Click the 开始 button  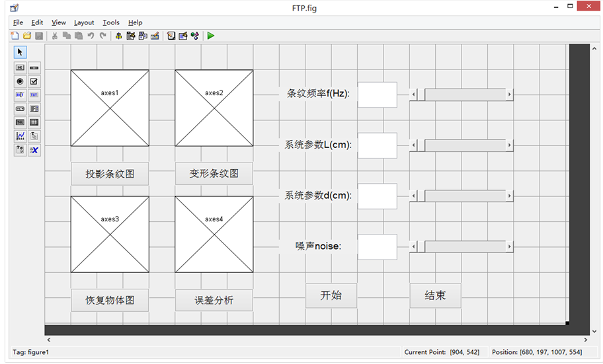click(331, 295)
